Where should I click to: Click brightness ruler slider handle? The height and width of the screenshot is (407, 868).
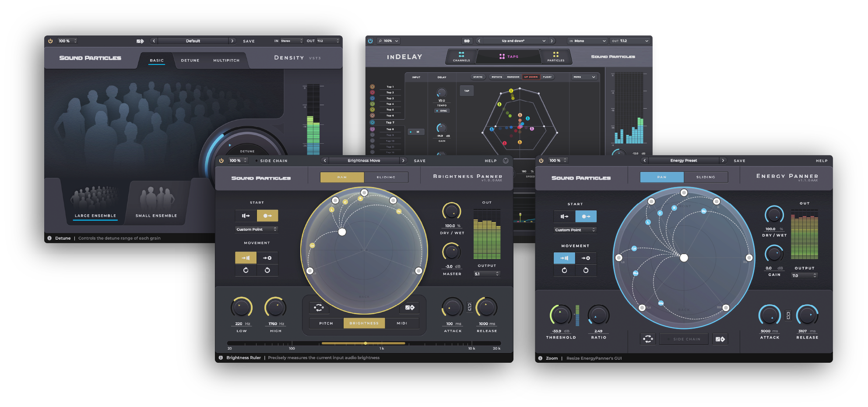tap(365, 343)
